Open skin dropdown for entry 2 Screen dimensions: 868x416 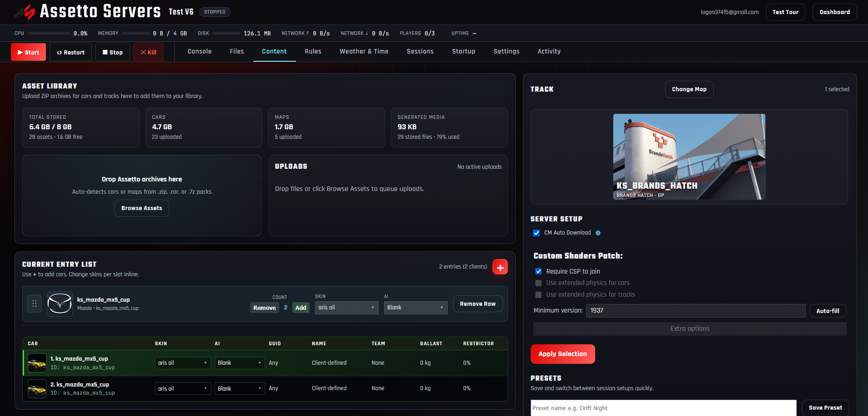click(x=182, y=389)
